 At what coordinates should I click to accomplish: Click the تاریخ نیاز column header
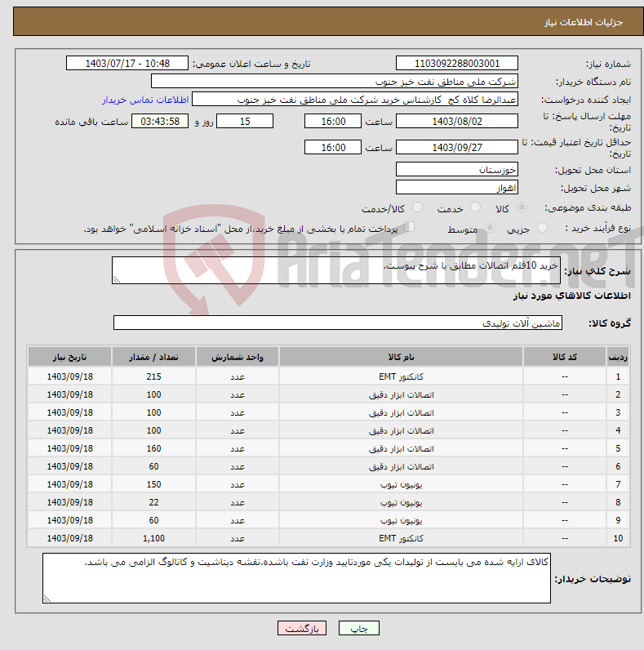[x=69, y=357]
